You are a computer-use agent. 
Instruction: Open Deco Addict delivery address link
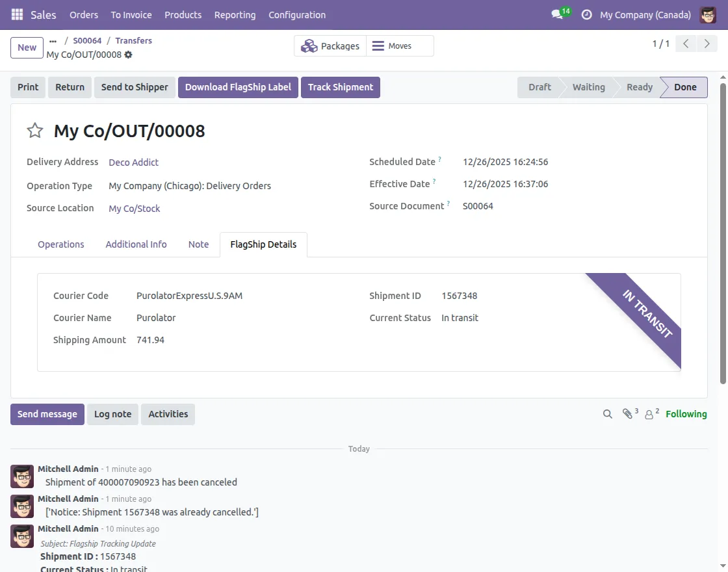(x=133, y=162)
